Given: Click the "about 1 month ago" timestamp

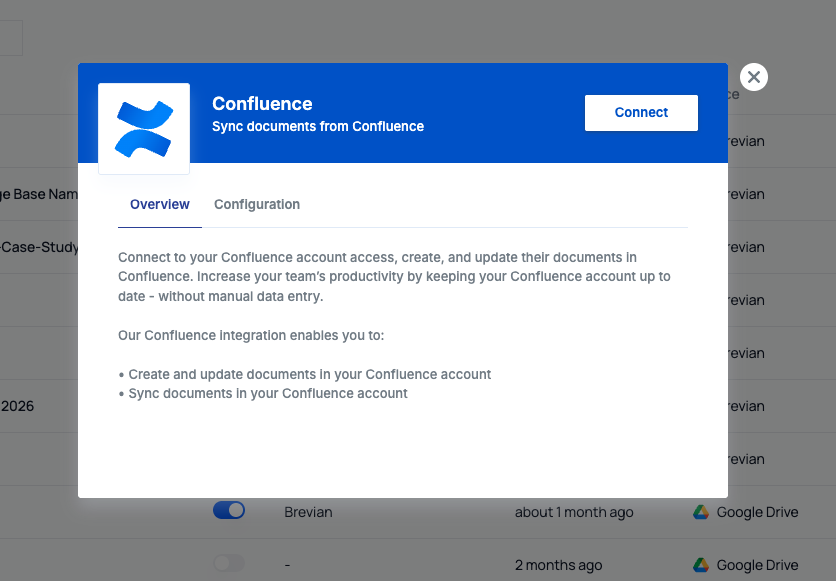Looking at the screenshot, I should coord(574,512).
